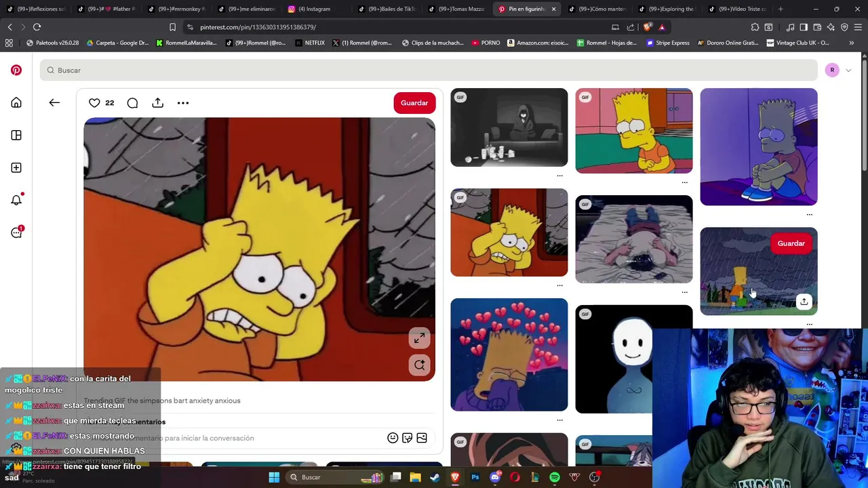Share the pin using the upload icon

pos(157,102)
